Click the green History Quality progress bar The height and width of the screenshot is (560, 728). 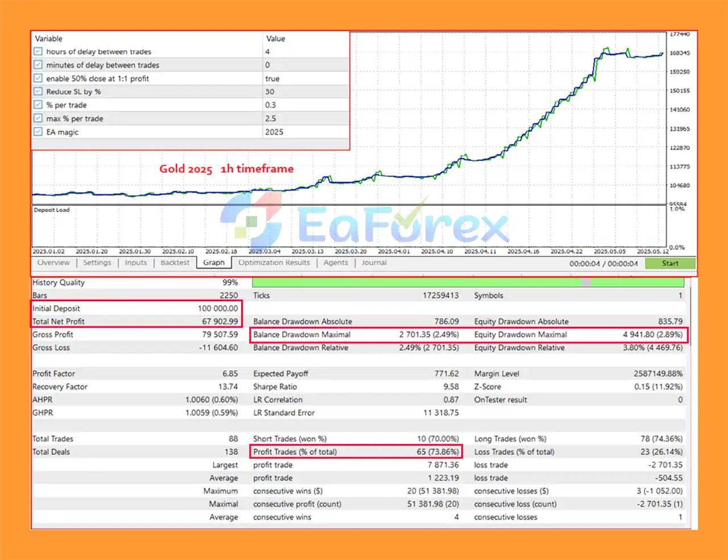pos(415,283)
